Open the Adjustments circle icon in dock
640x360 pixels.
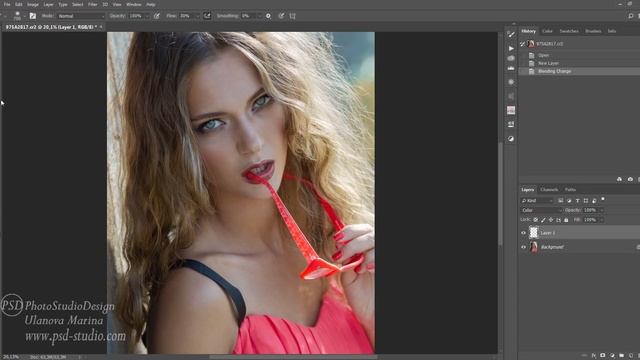coord(511,139)
